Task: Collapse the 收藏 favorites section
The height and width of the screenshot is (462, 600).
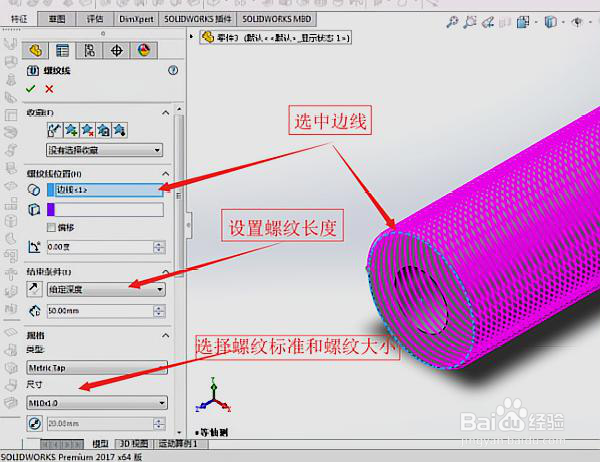Action: (x=165, y=113)
